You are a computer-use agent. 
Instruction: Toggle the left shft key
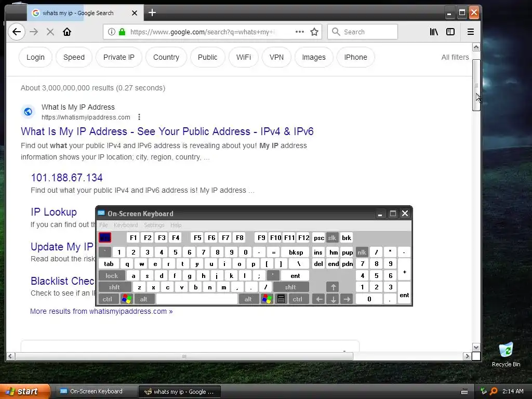click(114, 287)
